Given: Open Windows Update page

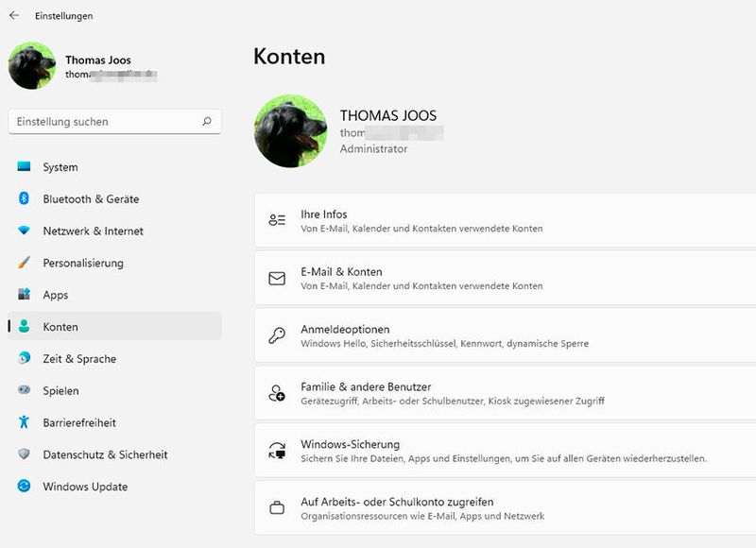Looking at the screenshot, I should 114,487.
